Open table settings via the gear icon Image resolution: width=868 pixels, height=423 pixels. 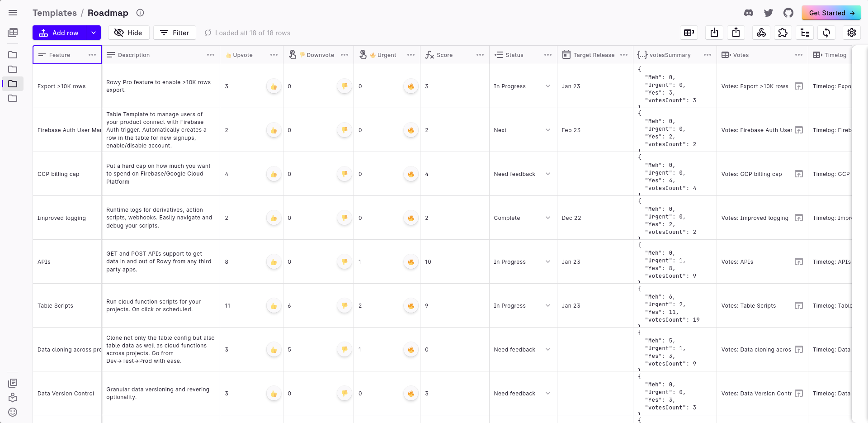click(852, 33)
